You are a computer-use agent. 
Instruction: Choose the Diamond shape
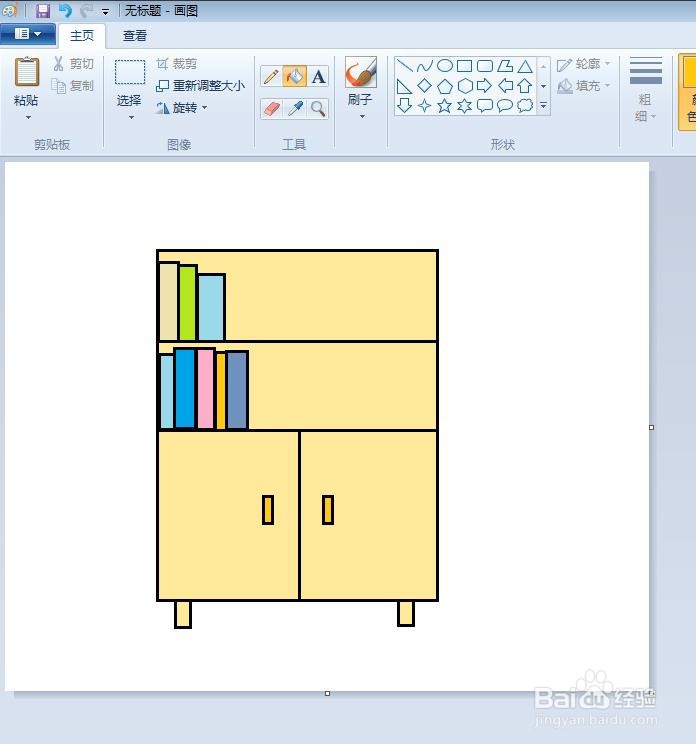[x=425, y=86]
